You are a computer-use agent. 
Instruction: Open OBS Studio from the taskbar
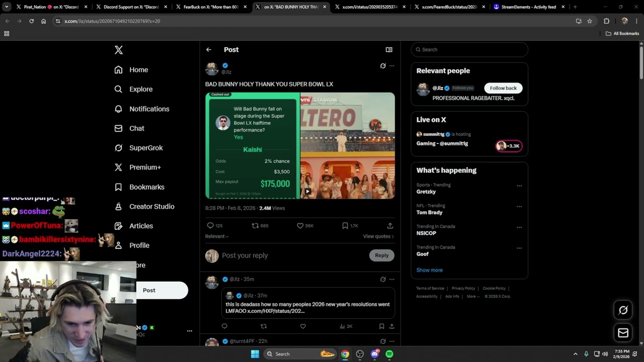pos(360,354)
